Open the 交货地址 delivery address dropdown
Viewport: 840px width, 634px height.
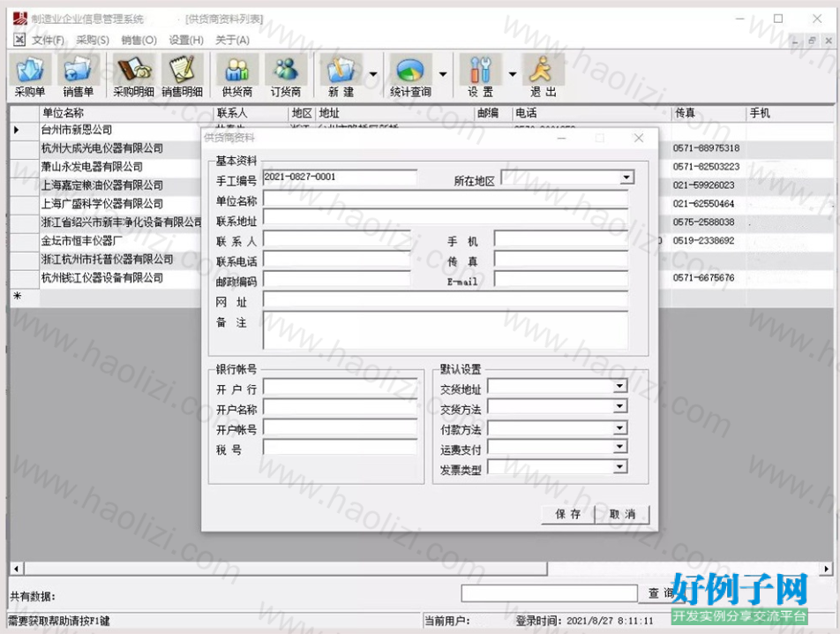point(619,386)
